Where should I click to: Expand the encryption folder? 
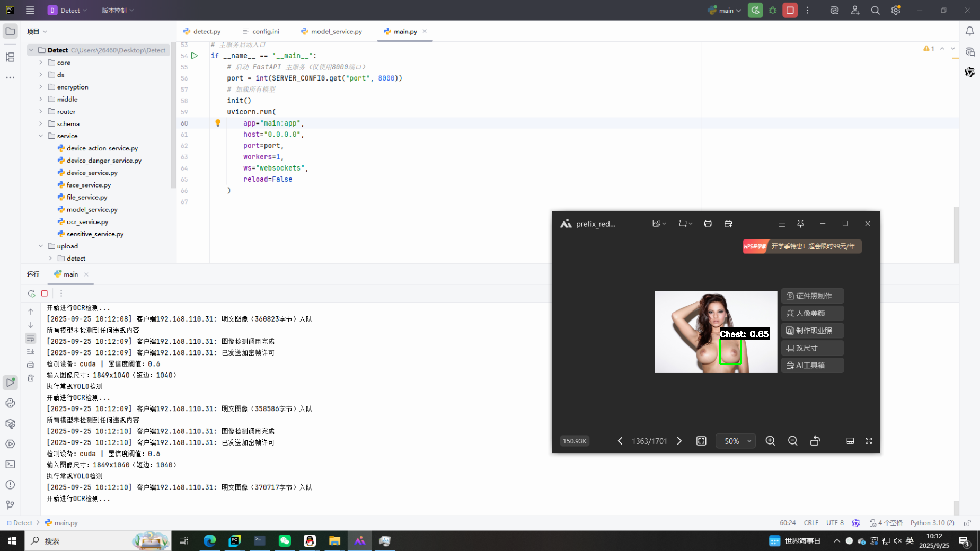coord(41,87)
